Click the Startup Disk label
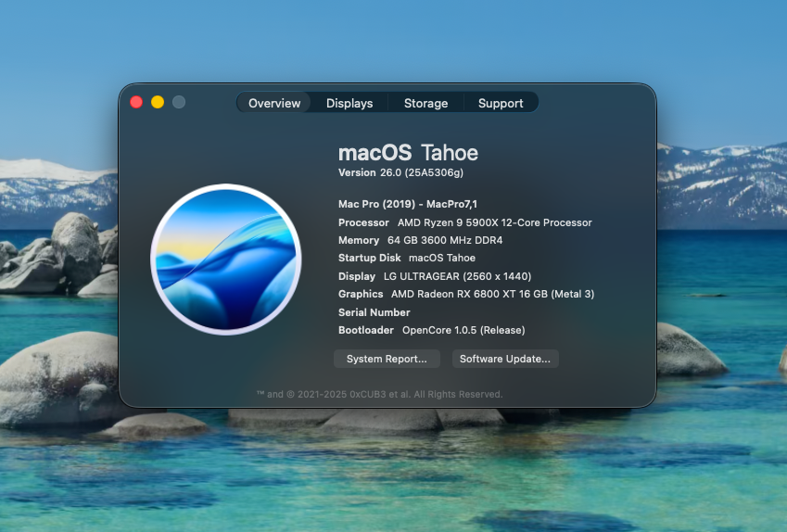This screenshot has height=532, width=787. pyautogui.click(x=370, y=258)
